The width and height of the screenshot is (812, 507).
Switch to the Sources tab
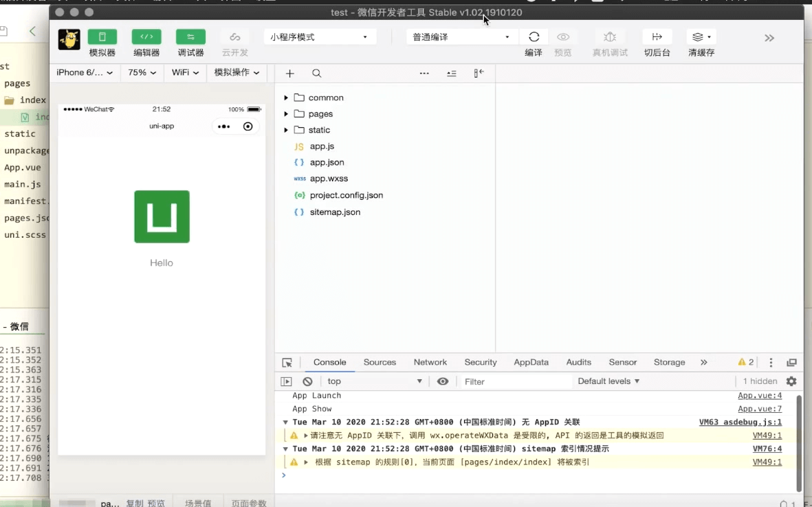point(380,362)
